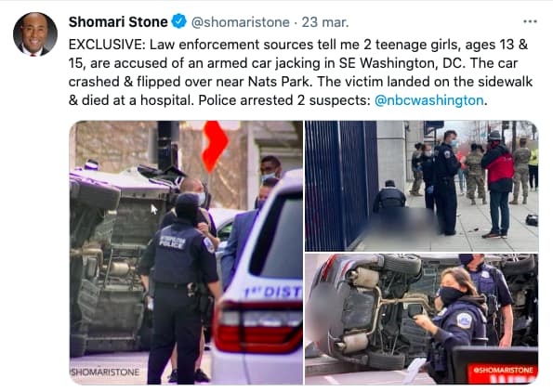Open top-right photo of officers on sidewalk
The width and height of the screenshot is (553, 392).
click(x=422, y=186)
